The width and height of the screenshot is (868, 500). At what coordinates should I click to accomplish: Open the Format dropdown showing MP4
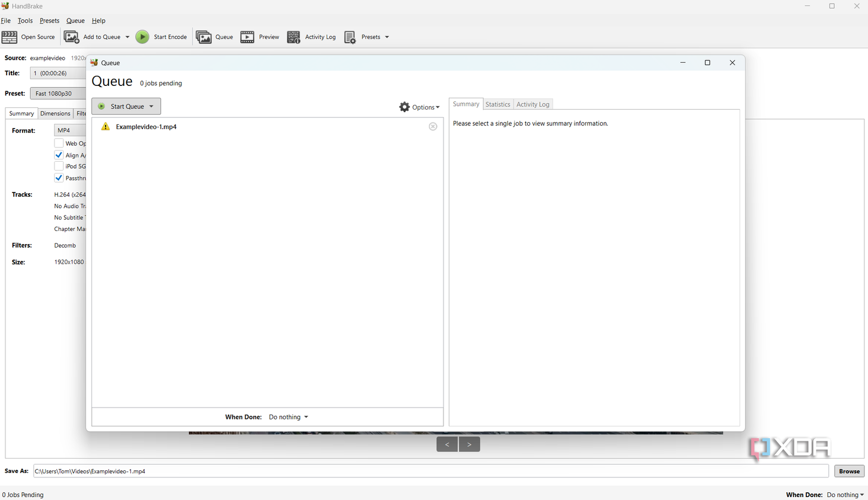[x=70, y=130]
